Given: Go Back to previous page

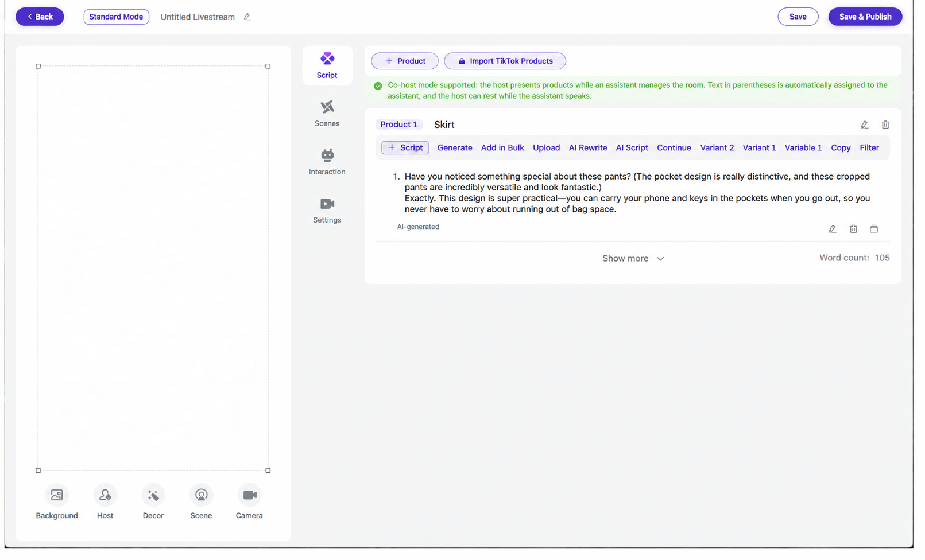Looking at the screenshot, I should 40,17.
